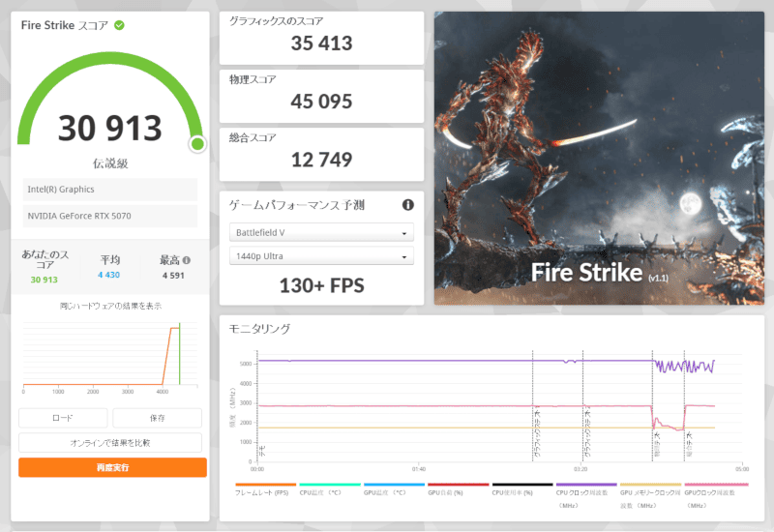Toggle the GPU温度 blue legend entry
Screen dimensions: 774x532
coord(393,493)
